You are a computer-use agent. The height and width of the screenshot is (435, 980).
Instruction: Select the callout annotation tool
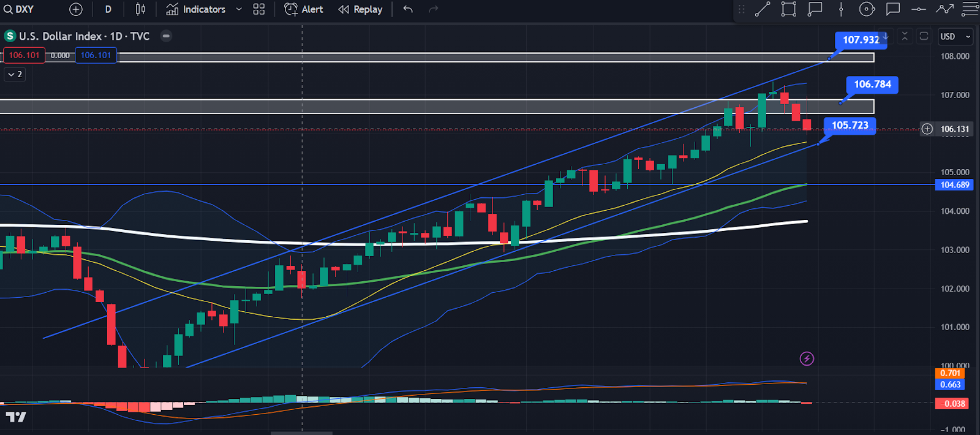click(815, 9)
